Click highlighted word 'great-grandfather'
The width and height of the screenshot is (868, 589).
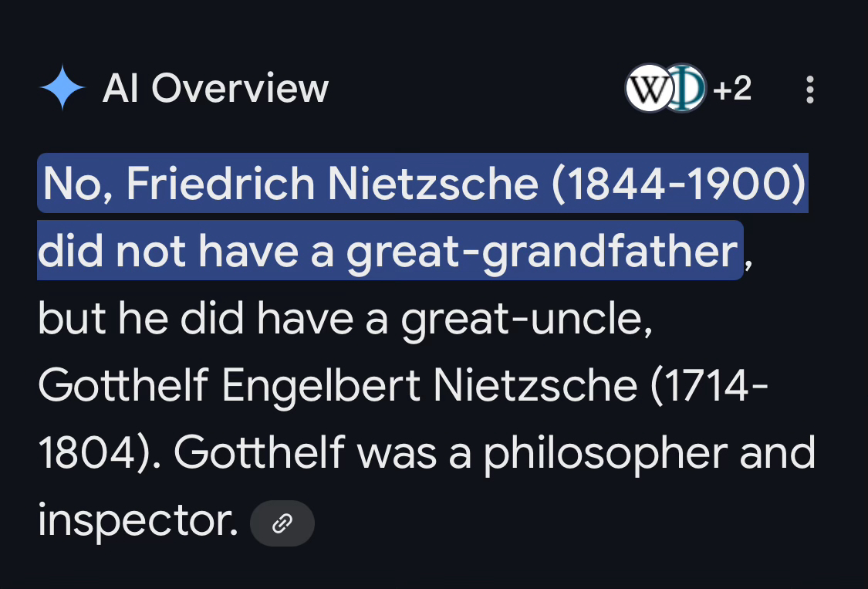point(542,251)
